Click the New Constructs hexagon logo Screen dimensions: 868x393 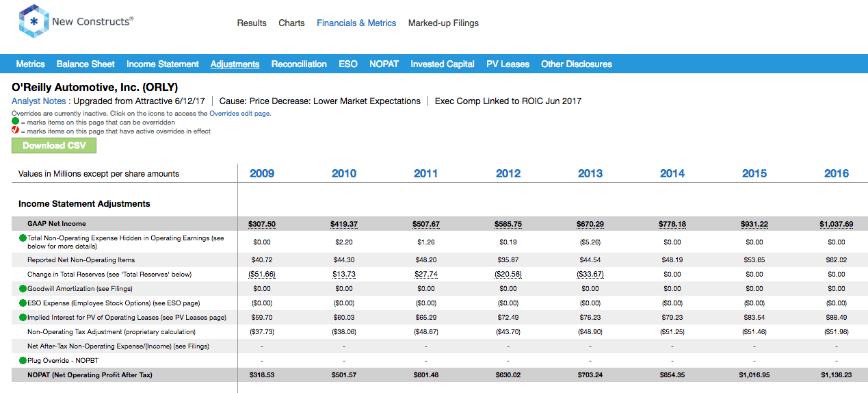[34, 22]
